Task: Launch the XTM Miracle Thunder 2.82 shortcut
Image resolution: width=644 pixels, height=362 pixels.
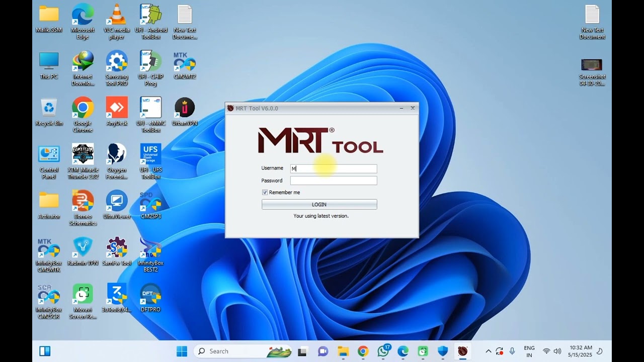Action: pyautogui.click(x=83, y=162)
